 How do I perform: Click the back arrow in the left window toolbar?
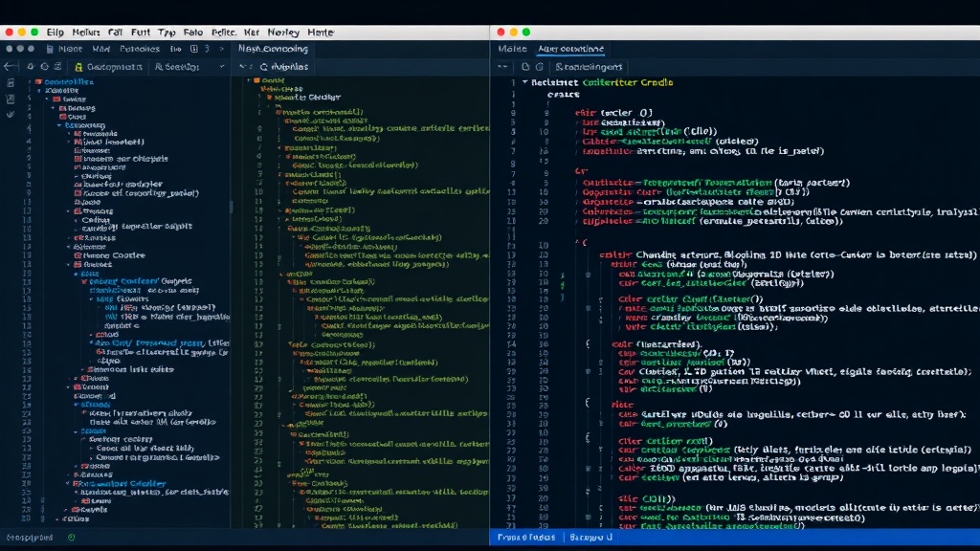pyautogui.click(x=10, y=67)
